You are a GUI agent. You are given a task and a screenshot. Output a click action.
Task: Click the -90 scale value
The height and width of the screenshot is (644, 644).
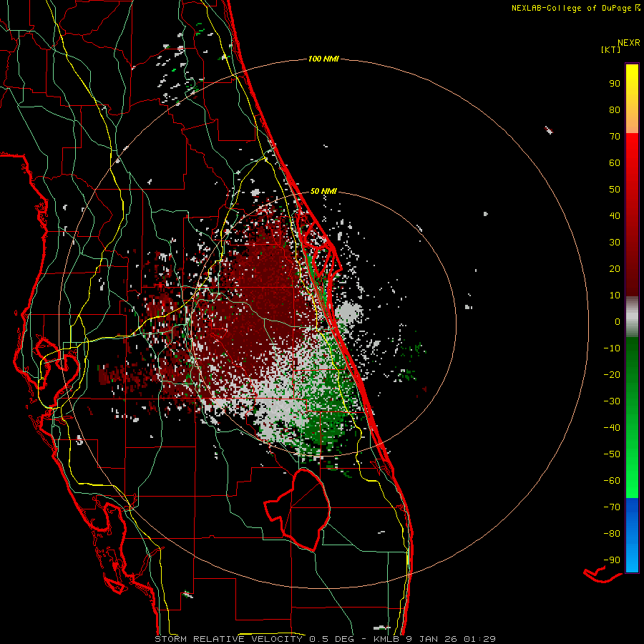click(612, 560)
